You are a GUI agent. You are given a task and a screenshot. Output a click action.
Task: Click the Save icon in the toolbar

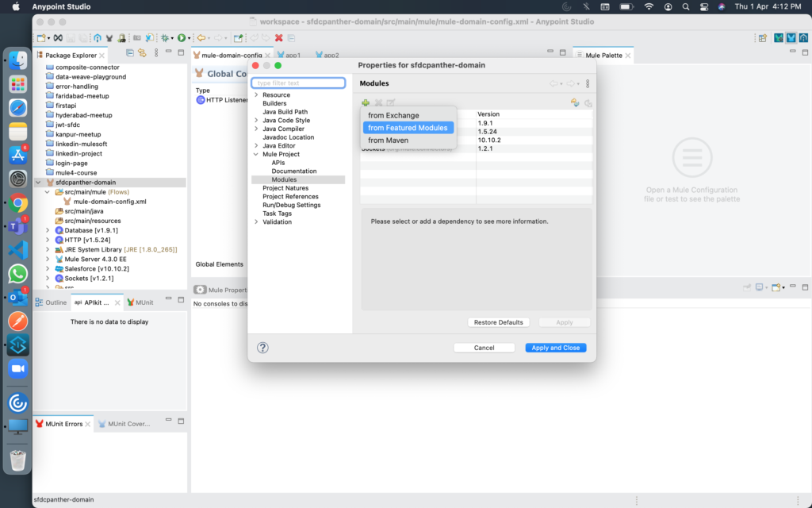(71, 38)
